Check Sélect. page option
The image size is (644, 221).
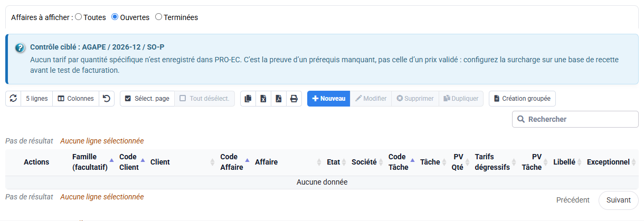click(147, 99)
